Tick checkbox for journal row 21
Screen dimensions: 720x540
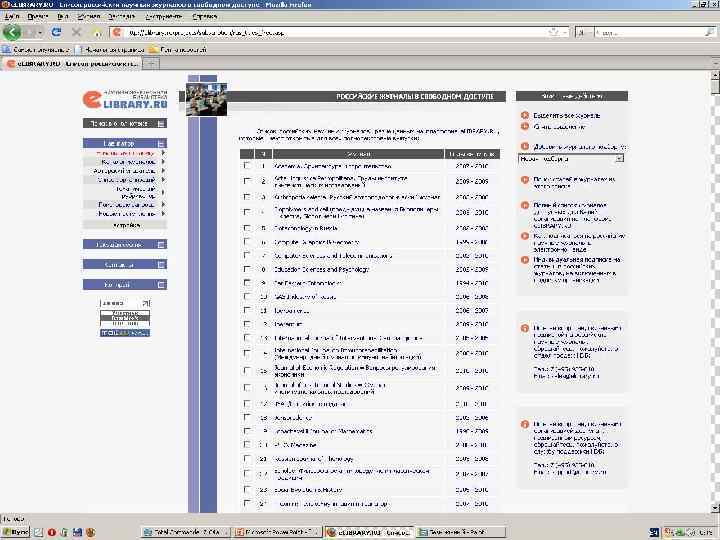(x=247, y=458)
